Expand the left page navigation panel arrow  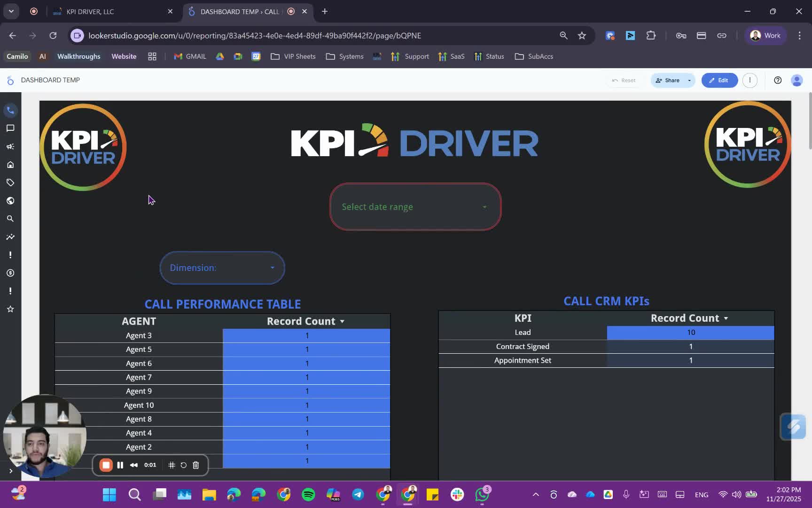(10, 471)
